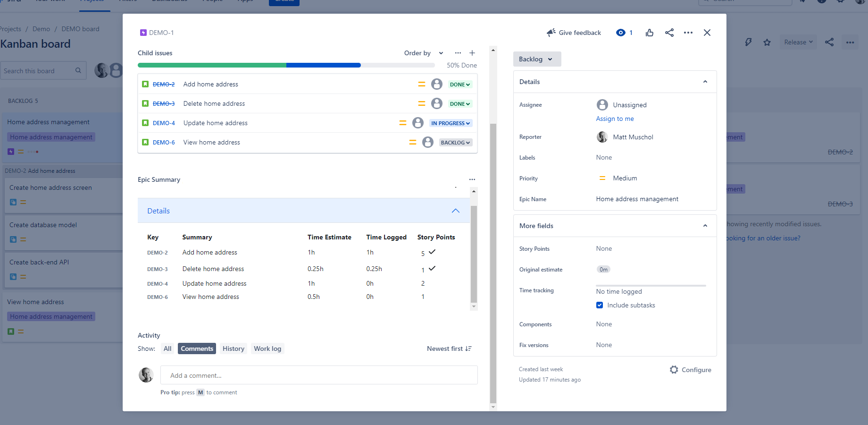The width and height of the screenshot is (868, 425).
Task: Click Labels None field value
Action: (x=604, y=157)
